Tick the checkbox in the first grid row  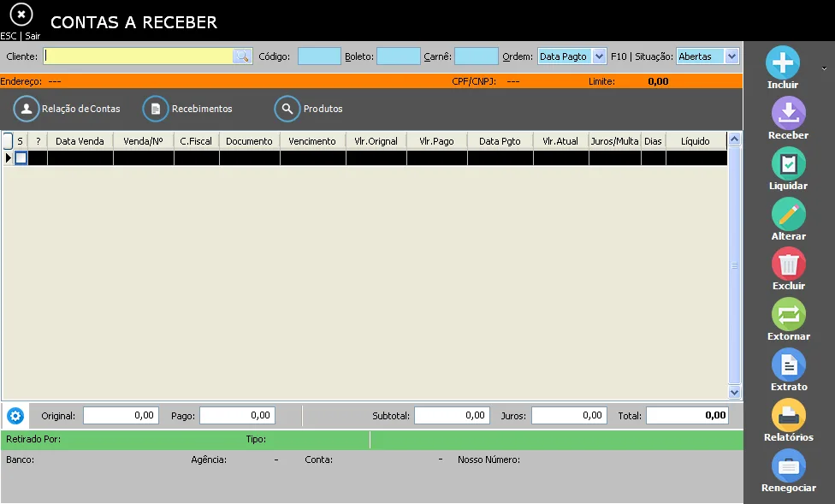[x=21, y=157]
